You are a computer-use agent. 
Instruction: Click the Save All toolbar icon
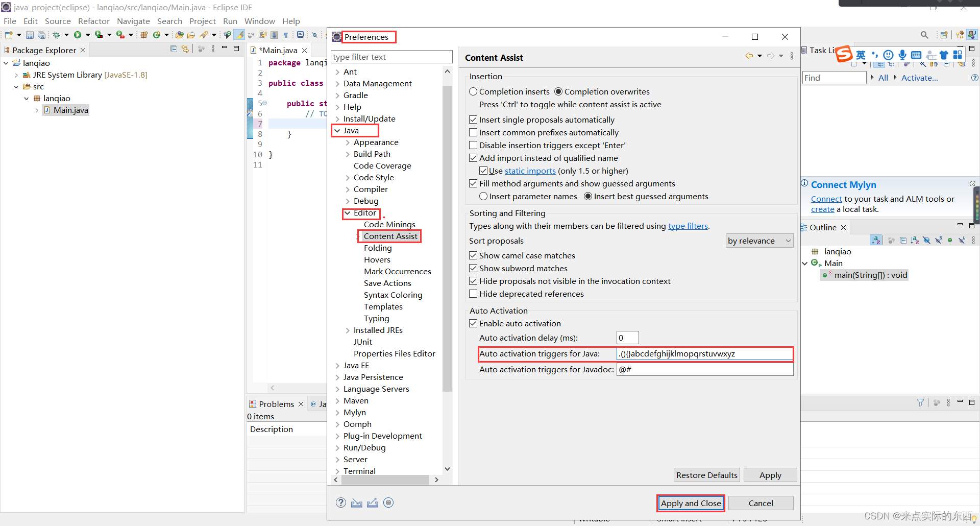pyautogui.click(x=41, y=35)
